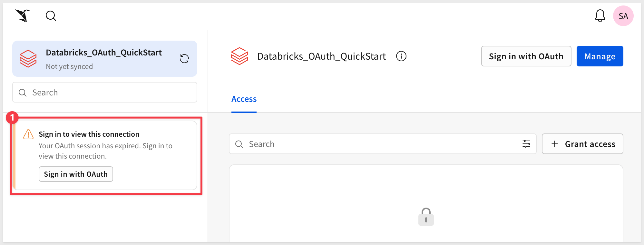Open global search magnifier in top bar
The height and width of the screenshot is (245, 644).
click(51, 15)
